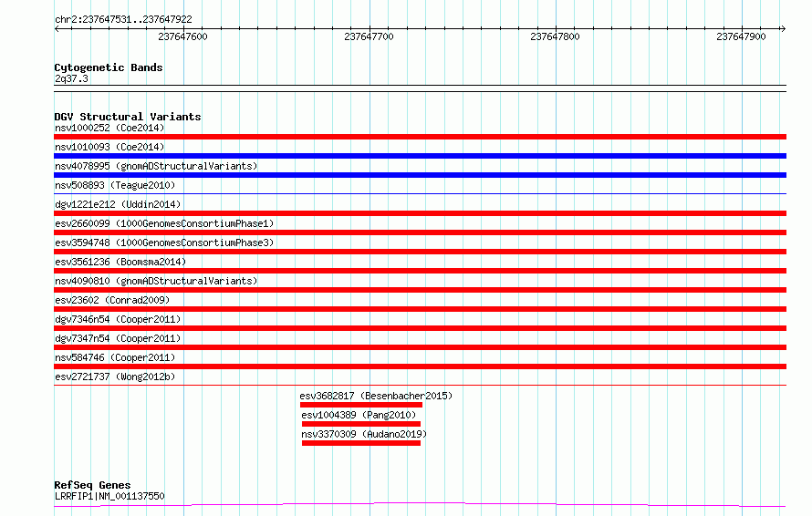Click the 2q37.3 band label
Viewport: 812px width, 516px height.
click(71, 79)
